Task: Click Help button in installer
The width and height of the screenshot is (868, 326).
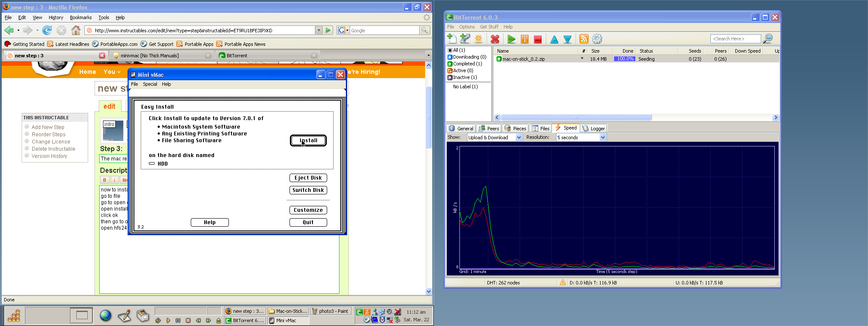Action: [210, 222]
